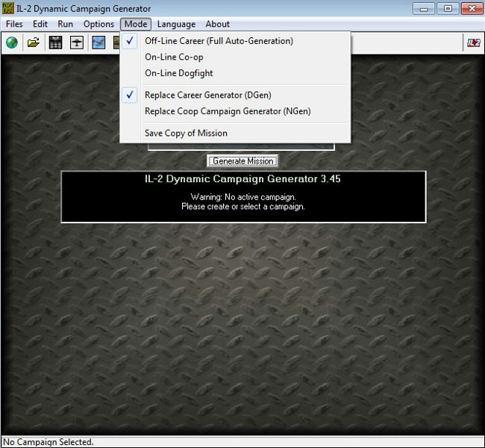Open the Files menu
The height and width of the screenshot is (448, 485).
pyautogui.click(x=14, y=24)
